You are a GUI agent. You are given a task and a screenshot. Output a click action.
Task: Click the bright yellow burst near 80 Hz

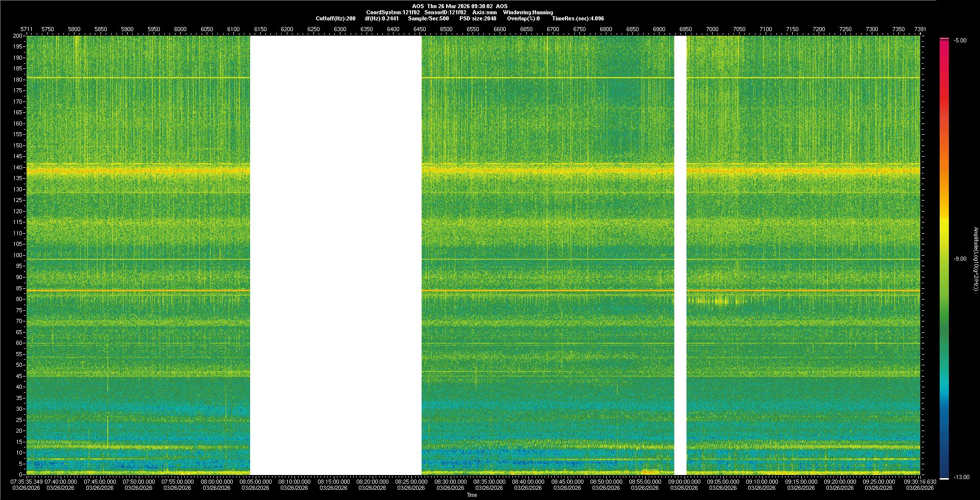click(x=720, y=301)
